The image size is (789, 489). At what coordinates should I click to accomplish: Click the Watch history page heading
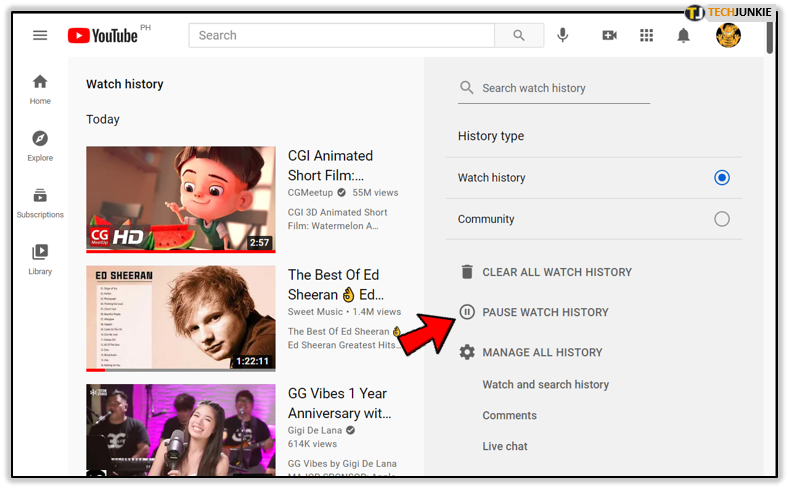coord(125,84)
